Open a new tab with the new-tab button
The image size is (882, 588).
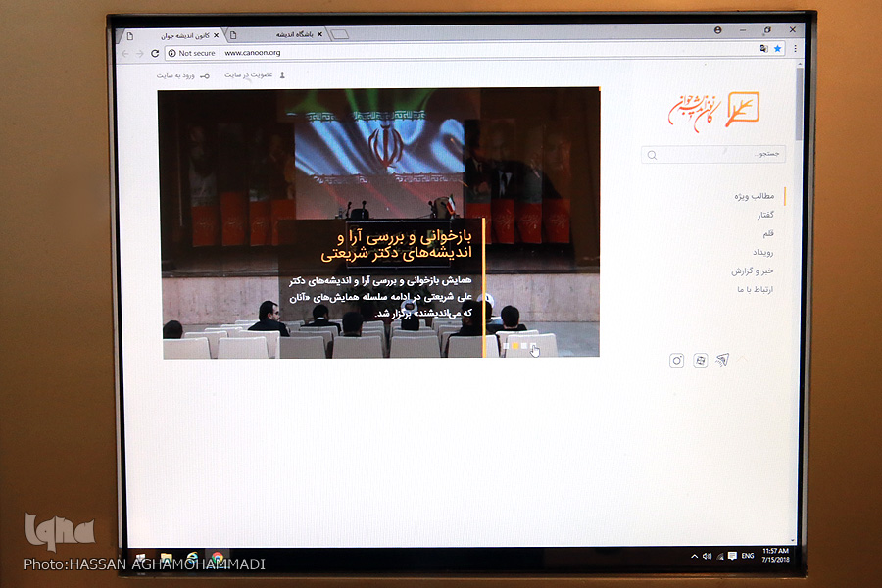(x=340, y=35)
